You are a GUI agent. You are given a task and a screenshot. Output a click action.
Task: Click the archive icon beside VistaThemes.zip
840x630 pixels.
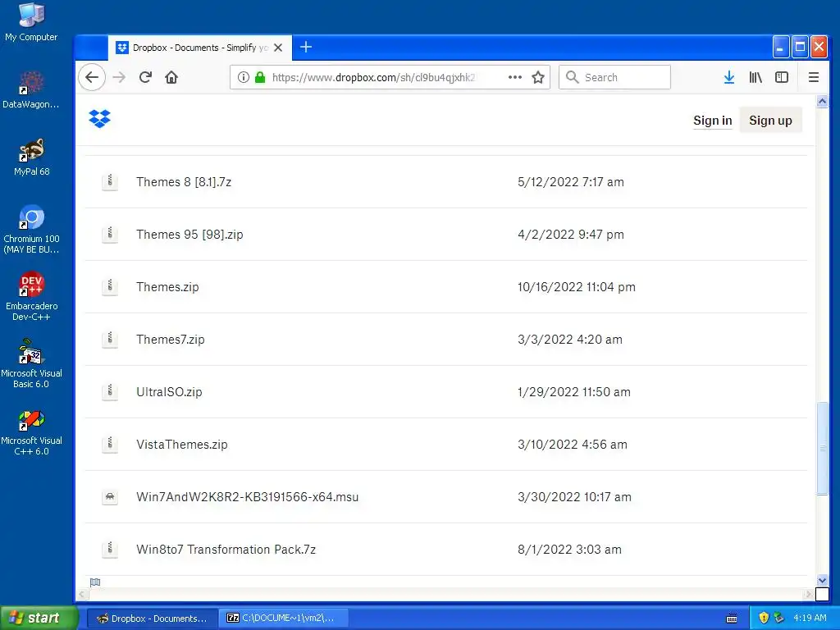(x=110, y=444)
